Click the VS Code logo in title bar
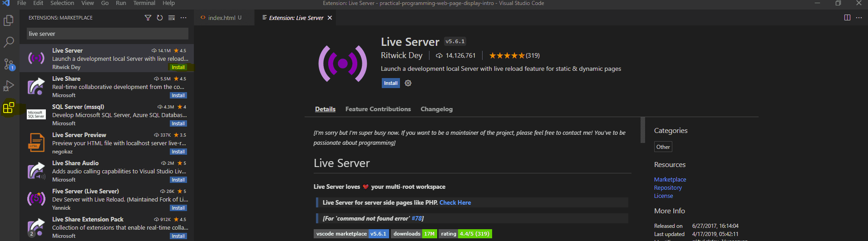 click(6, 3)
